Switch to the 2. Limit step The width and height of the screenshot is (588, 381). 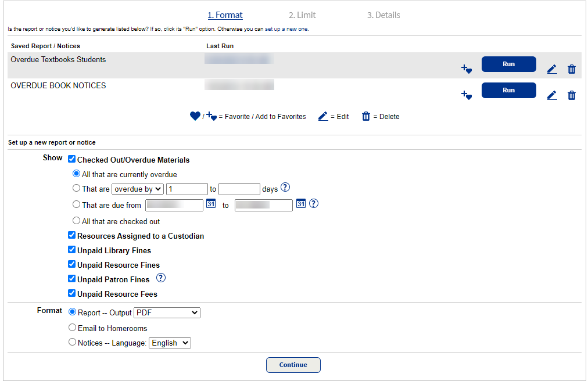pyautogui.click(x=302, y=15)
